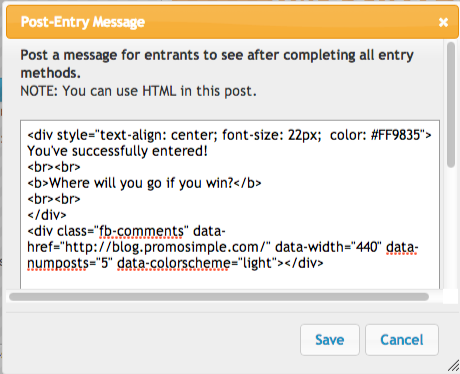
Task: Click the dialog's vertical scrollbar thumb
Action: click(451, 105)
